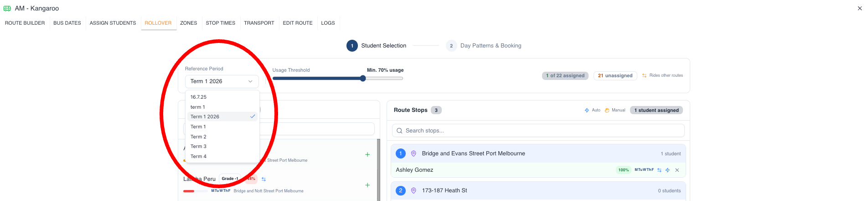
Task: Click lightning auto-assign icon for Ashley Gomez
Action: point(667,170)
